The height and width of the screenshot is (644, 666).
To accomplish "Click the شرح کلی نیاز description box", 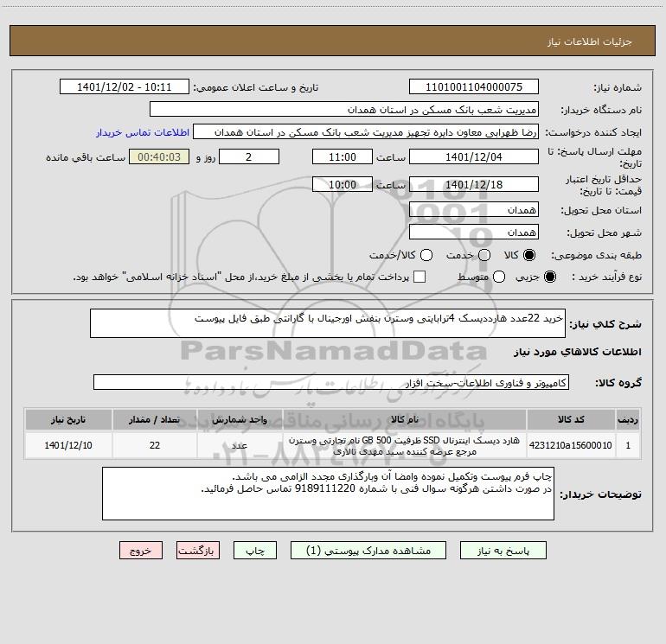I will point(328,323).
